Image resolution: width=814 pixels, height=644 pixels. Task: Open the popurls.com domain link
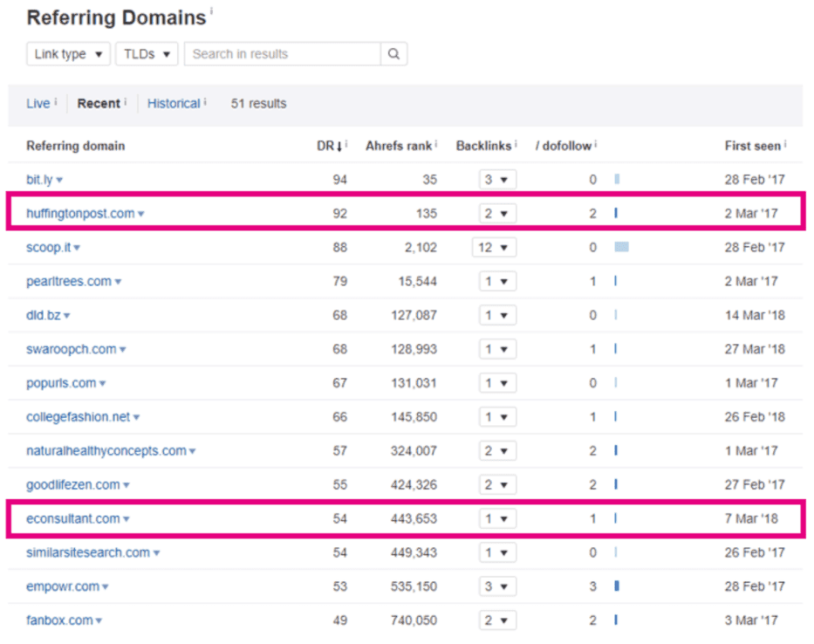click(x=61, y=383)
